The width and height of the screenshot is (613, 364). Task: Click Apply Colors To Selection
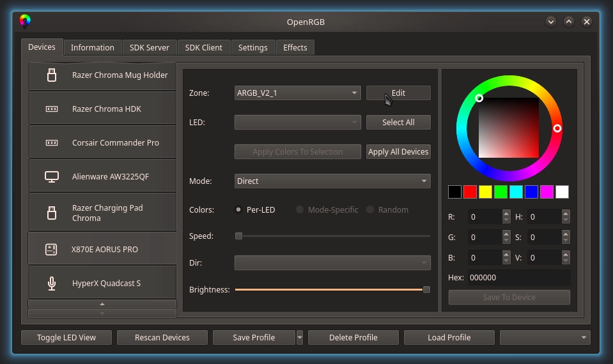tap(297, 151)
